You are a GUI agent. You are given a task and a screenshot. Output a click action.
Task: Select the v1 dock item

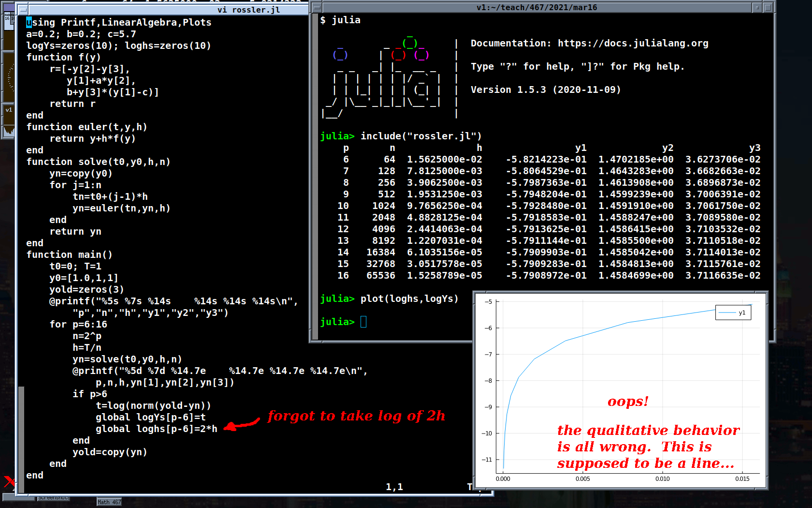coord(9,110)
